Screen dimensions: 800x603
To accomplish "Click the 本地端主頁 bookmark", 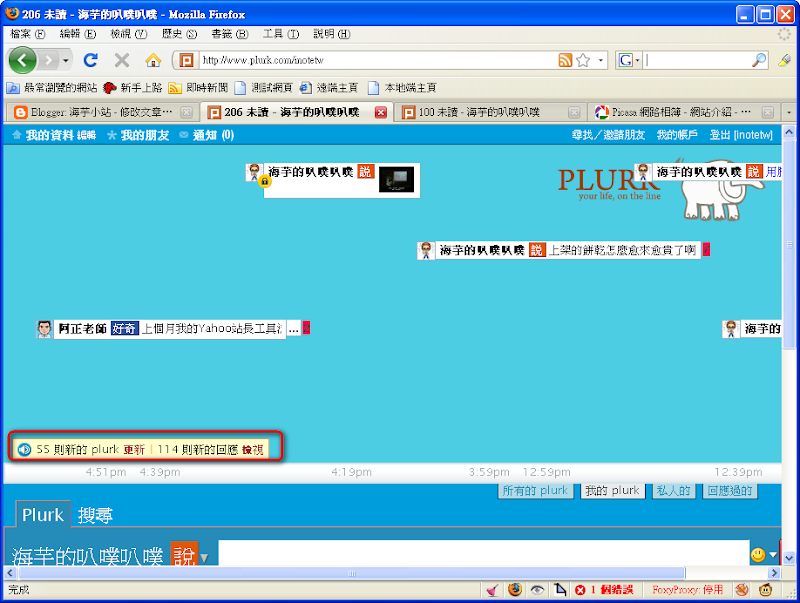I will (x=402, y=88).
